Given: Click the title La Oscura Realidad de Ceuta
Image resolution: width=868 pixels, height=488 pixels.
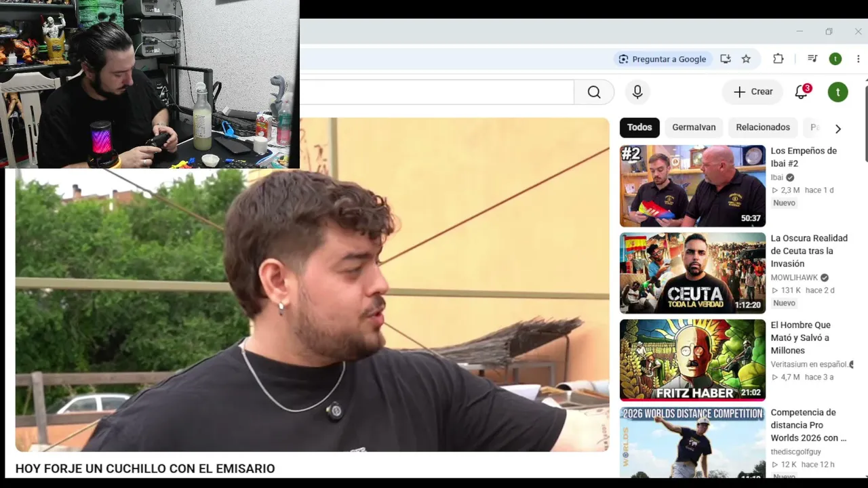Looking at the screenshot, I should tap(809, 251).
